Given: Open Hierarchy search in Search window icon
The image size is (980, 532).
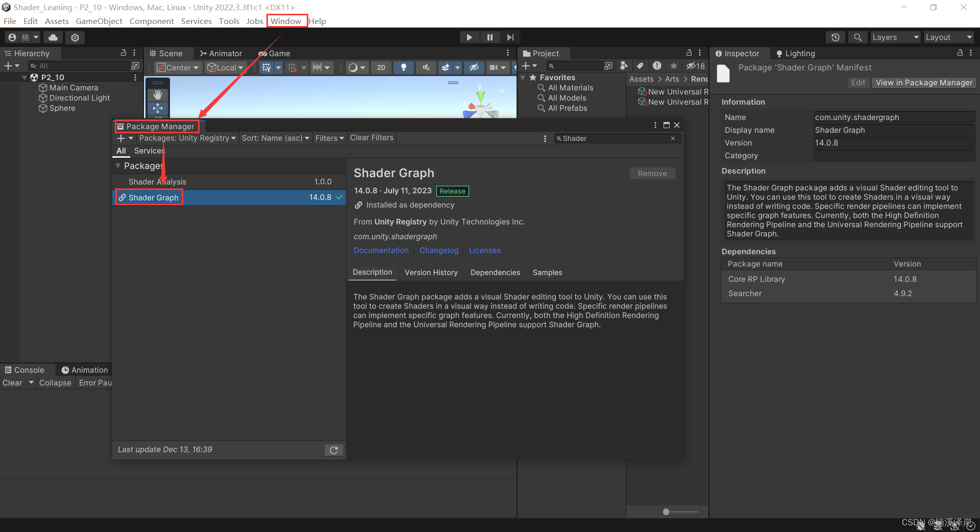Looking at the screenshot, I should (x=135, y=66).
